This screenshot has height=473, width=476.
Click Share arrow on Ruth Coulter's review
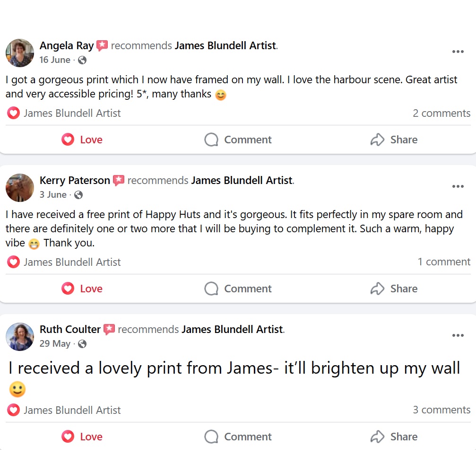pyautogui.click(x=377, y=437)
